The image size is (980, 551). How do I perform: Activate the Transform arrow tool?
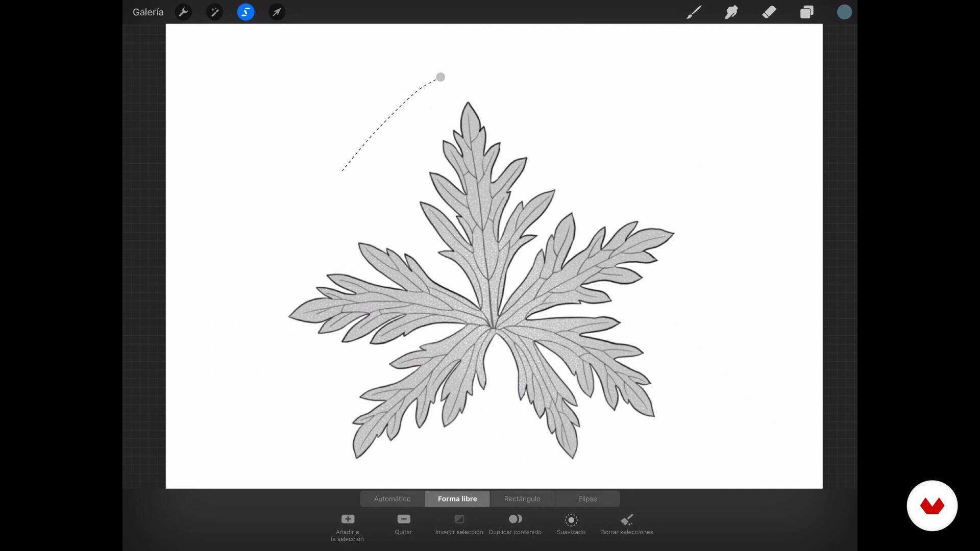[277, 12]
